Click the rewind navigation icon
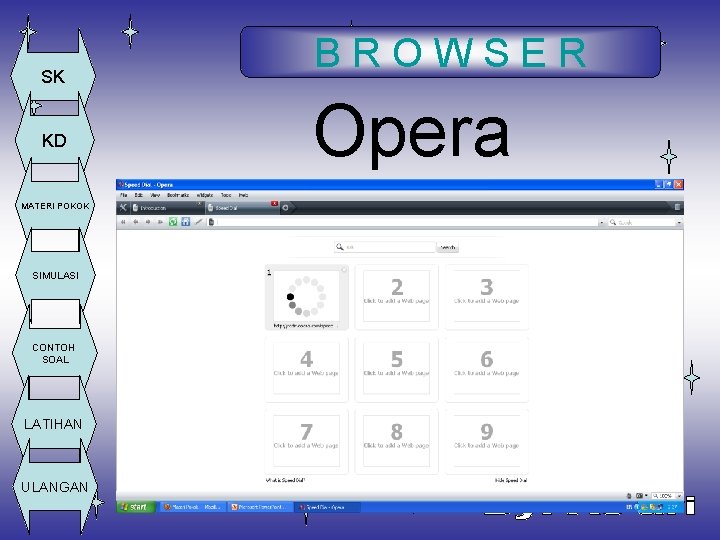 click(x=124, y=222)
